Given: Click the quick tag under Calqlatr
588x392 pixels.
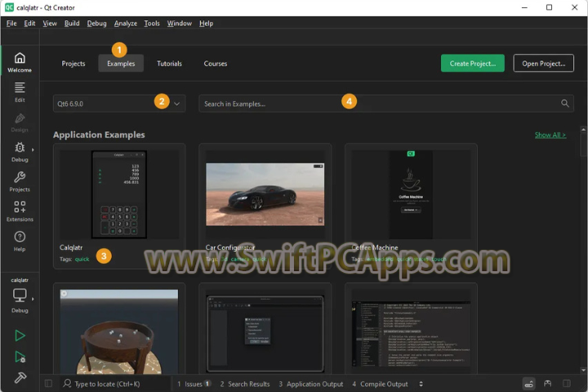Looking at the screenshot, I should point(82,259).
